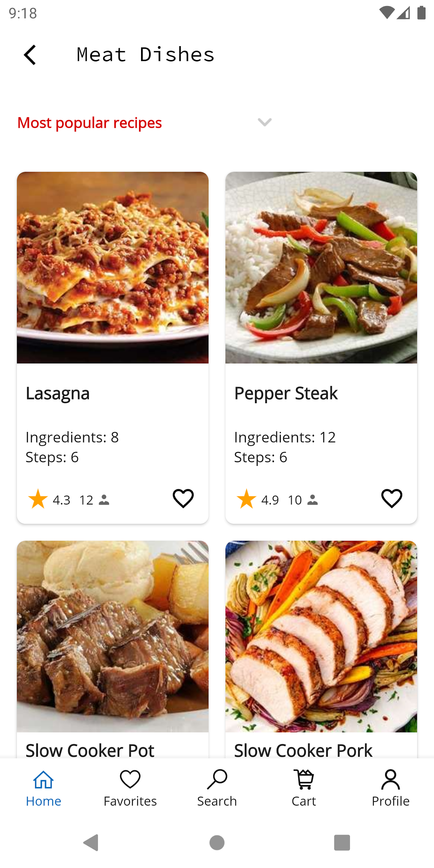Tap the Home tab icon

(x=43, y=780)
